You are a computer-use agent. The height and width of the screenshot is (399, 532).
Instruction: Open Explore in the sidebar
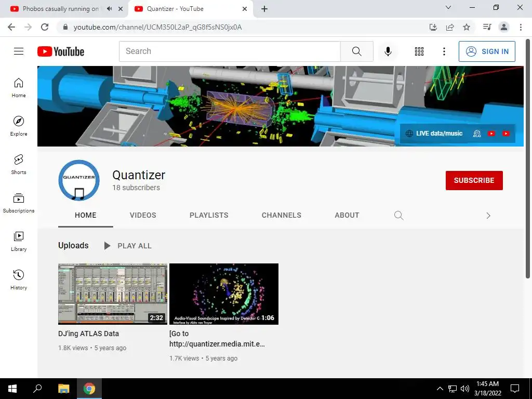19,126
